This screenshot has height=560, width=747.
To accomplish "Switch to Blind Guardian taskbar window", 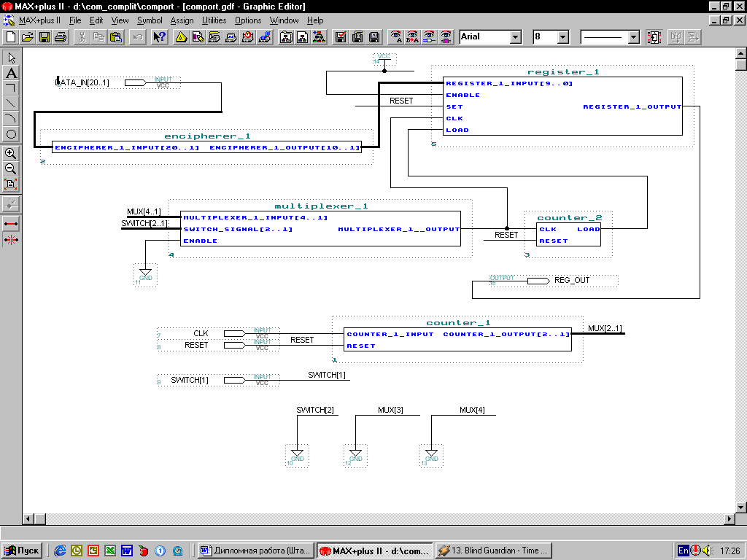I will point(493,551).
